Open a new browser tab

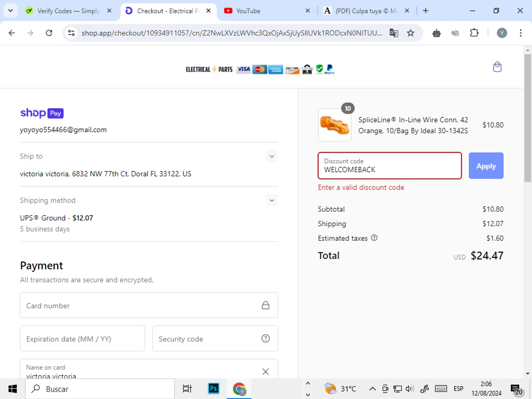coord(426,11)
